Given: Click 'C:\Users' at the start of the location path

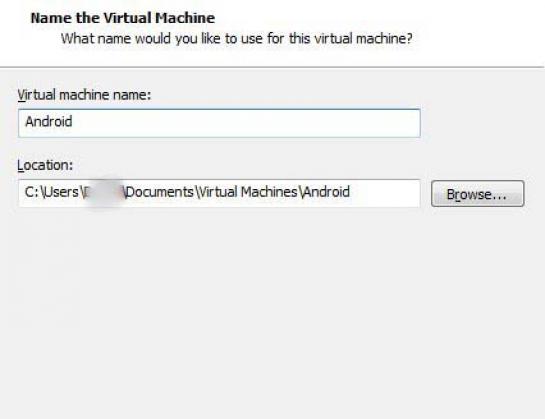Looking at the screenshot, I should (x=52, y=192).
